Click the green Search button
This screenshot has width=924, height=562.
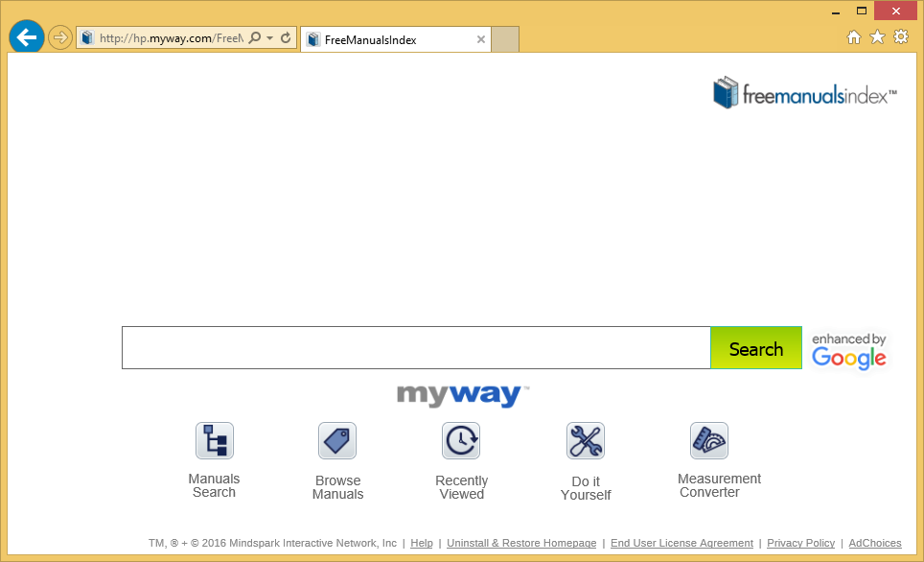click(756, 347)
